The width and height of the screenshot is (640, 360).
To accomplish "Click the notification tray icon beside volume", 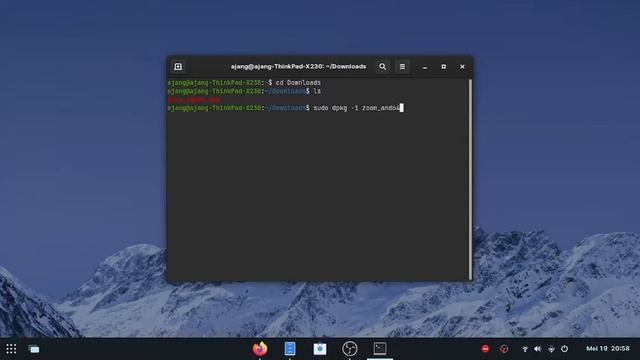I will 551,349.
